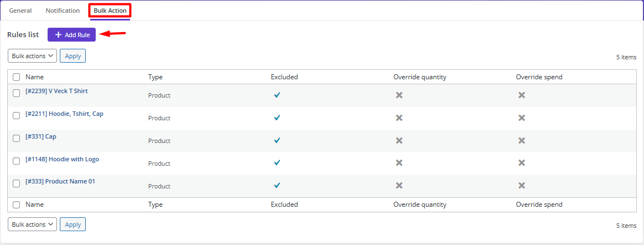
Task: Open the [#1148] Hoodie with Logo rule
Action: 62,159
